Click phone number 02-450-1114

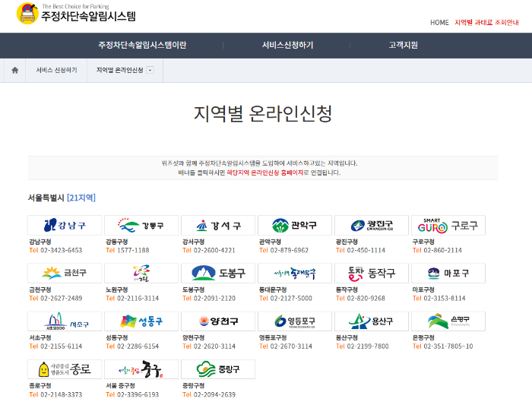pos(366,250)
